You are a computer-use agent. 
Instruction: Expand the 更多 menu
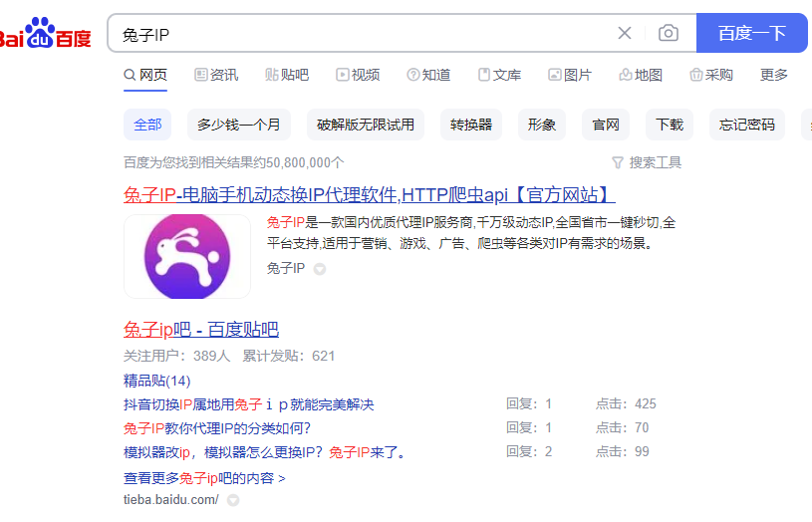(774, 75)
